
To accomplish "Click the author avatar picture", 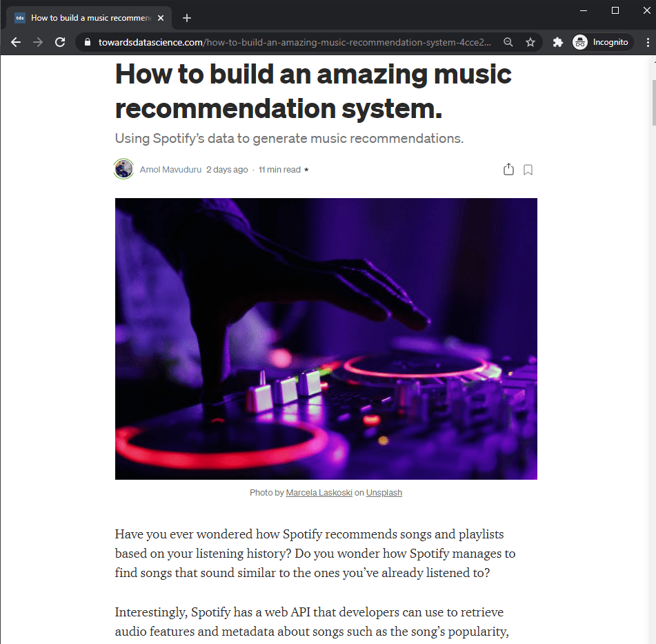I will pyautogui.click(x=123, y=168).
